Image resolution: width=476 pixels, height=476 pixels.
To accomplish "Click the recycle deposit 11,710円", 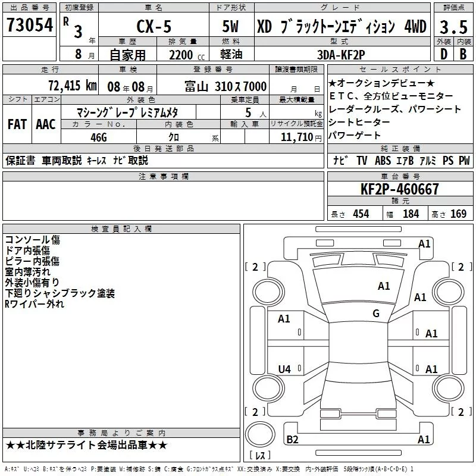I will click(301, 137).
